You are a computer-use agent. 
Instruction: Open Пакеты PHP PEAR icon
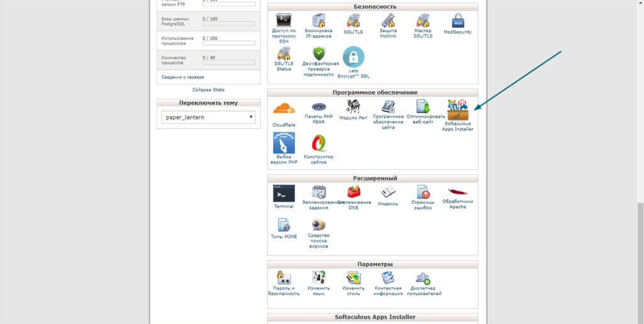click(319, 107)
